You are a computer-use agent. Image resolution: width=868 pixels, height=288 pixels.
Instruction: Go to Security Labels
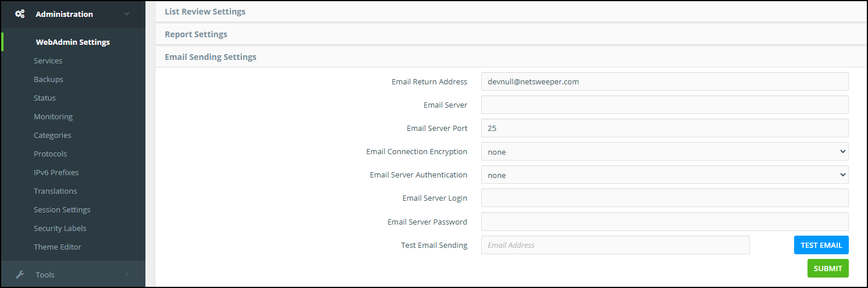coord(60,228)
